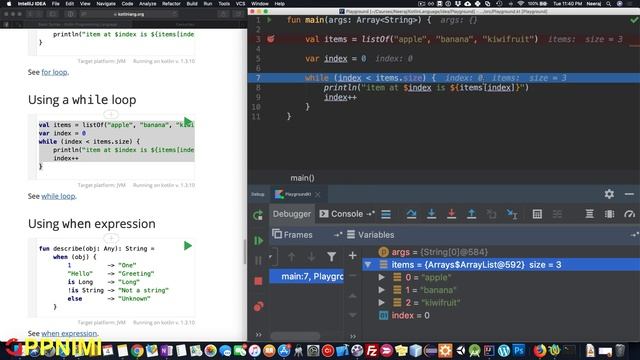
Task: Restore layout arrow beside Console tab
Action: pos(370,214)
